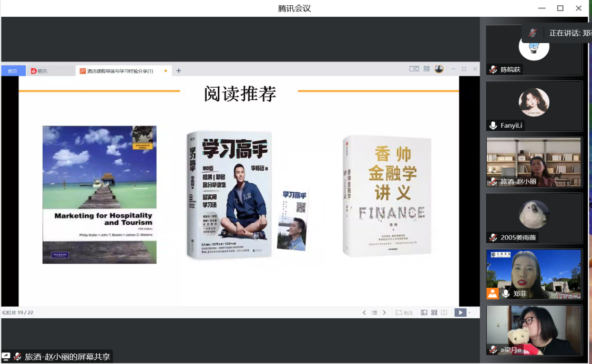
Task: Go to previous slide arrow
Action: tap(364, 313)
